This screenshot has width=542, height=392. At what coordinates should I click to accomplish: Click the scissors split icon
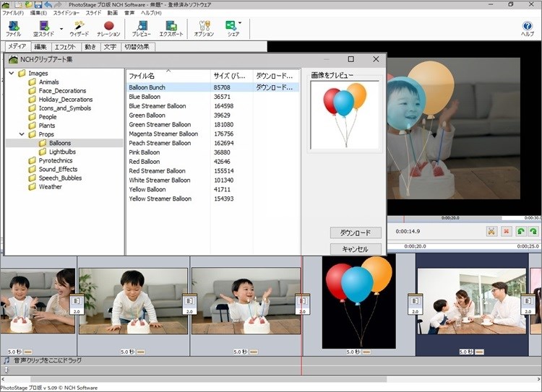(x=491, y=231)
